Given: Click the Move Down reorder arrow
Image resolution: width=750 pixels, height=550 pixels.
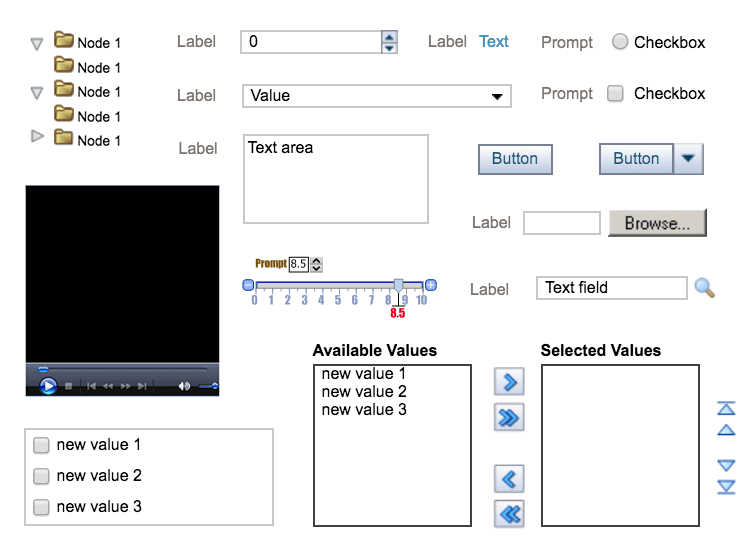Looking at the screenshot, I should 726,465.
